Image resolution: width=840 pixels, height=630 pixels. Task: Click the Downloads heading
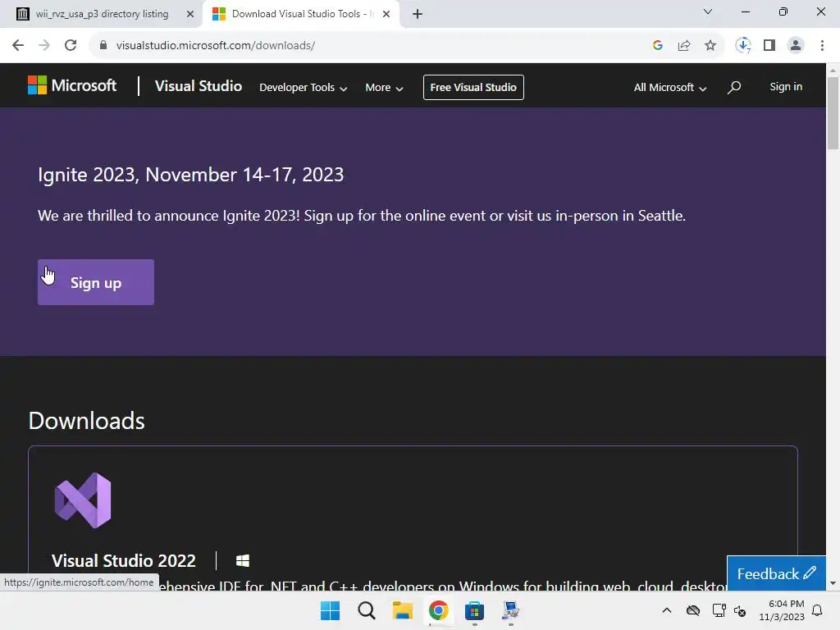[86, 421]
